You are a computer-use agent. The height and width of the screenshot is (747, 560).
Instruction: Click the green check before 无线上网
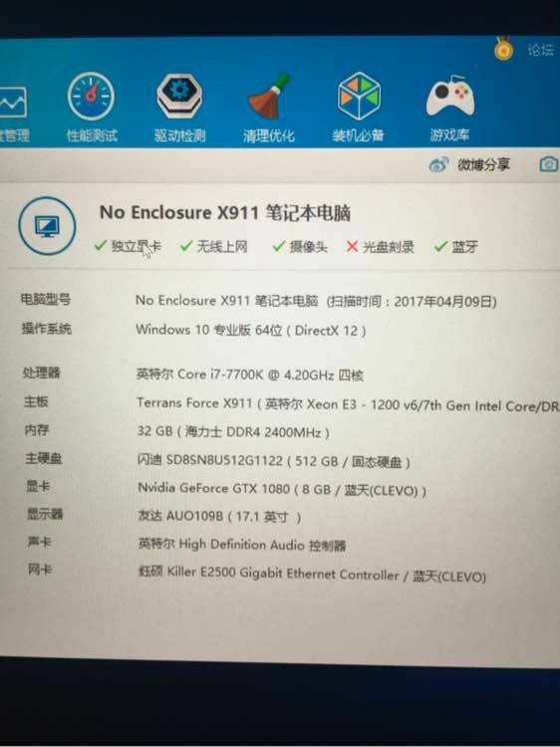[186, 246]
